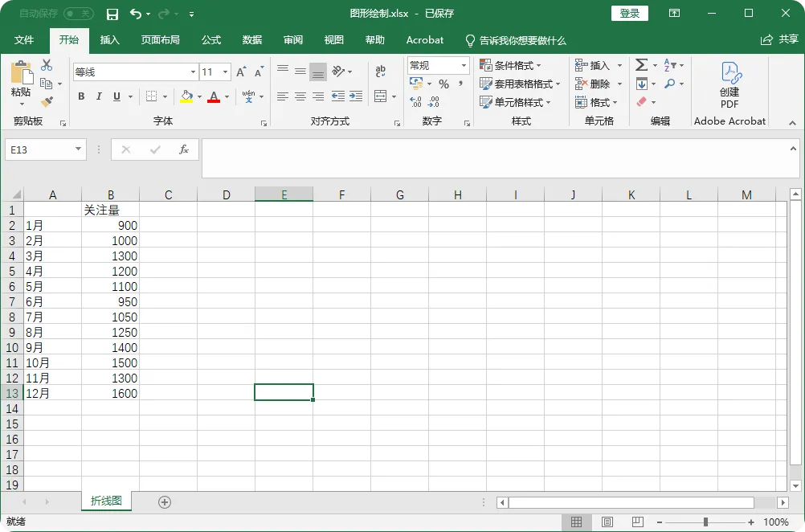Switch to Page Break Preview view
Image resolution: width=805 pixels, height=532 pixels.
point(638,522)
